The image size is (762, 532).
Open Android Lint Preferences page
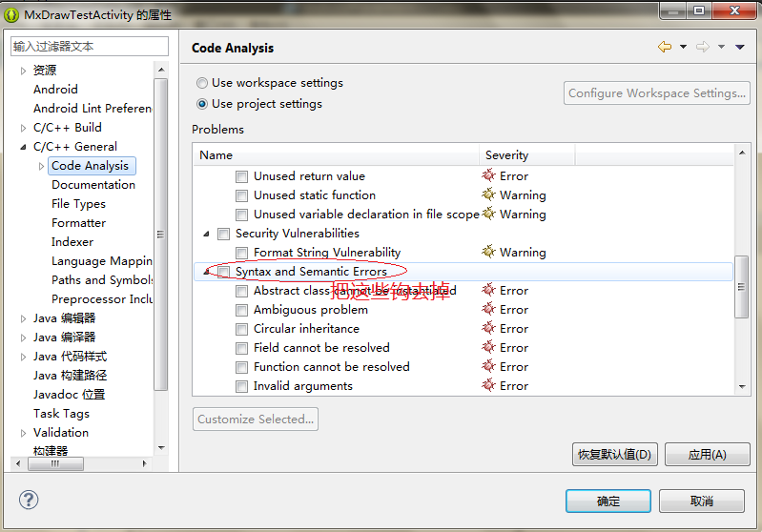click(x=93, y=109)
